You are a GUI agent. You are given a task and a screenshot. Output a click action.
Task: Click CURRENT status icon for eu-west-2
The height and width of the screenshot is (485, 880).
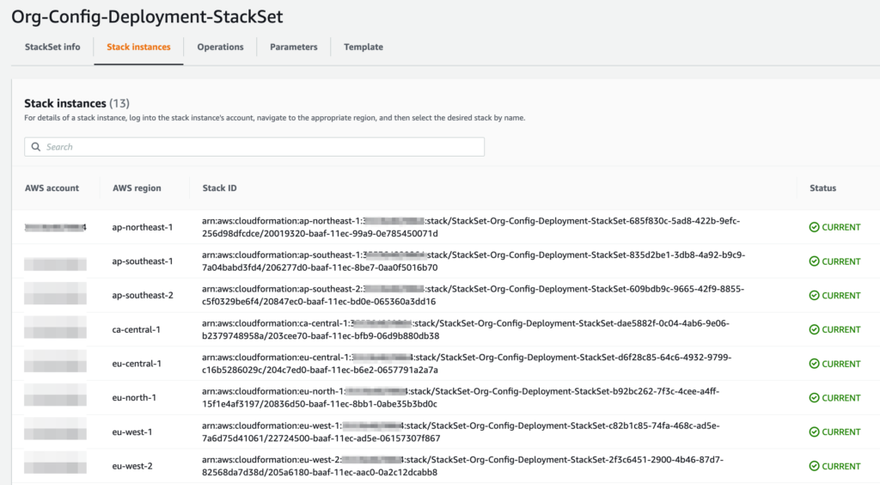tap(814, 466)
